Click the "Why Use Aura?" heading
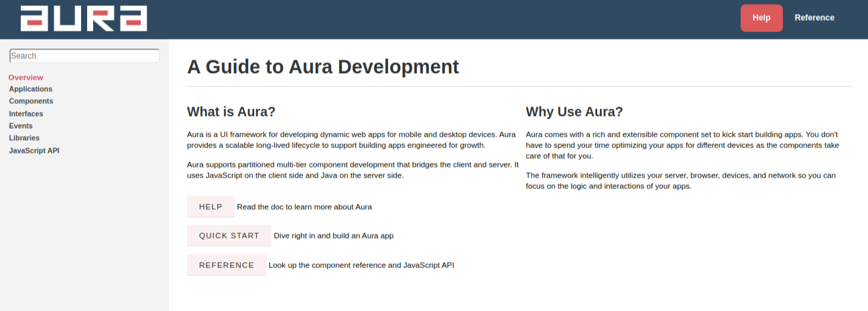The image size is (868, 311). click(x=574, y=112)
